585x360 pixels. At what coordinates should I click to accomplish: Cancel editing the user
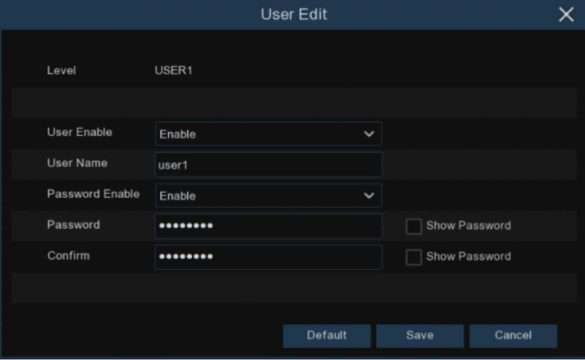[513, 336]
